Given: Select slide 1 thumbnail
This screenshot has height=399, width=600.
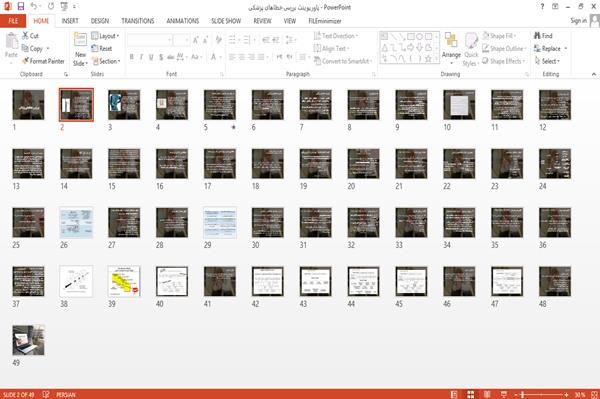Looking at the screenshot, I should 28,105.
